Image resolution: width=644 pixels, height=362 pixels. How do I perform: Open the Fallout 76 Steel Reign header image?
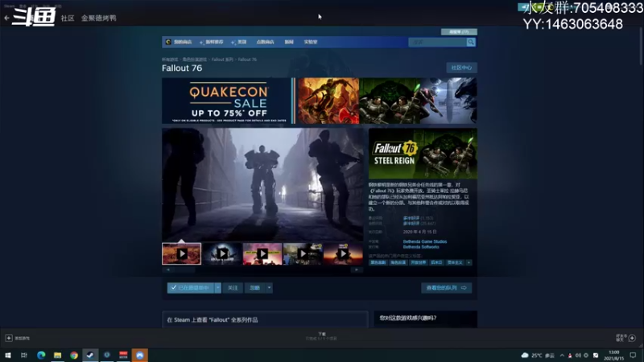point(423,154)
